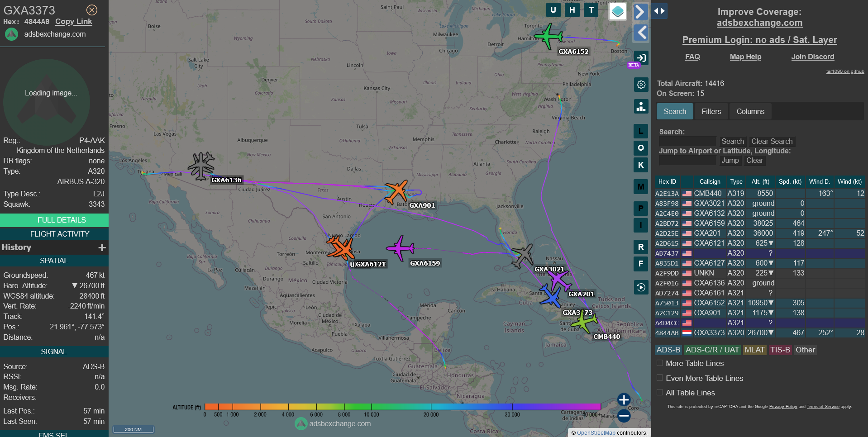Screen dimensions: 868x437
Task: Select the GXA3021 gray aircraft icon
Action: tap(522, 256)
